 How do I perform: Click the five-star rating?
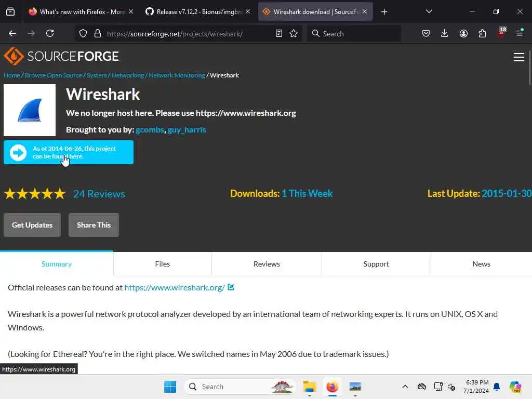[x=35, y=194]
